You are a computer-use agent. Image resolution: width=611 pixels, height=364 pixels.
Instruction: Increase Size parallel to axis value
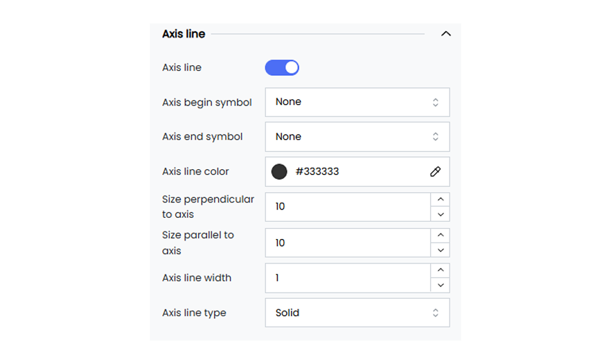pyautogui.click(x=440, y=235)
